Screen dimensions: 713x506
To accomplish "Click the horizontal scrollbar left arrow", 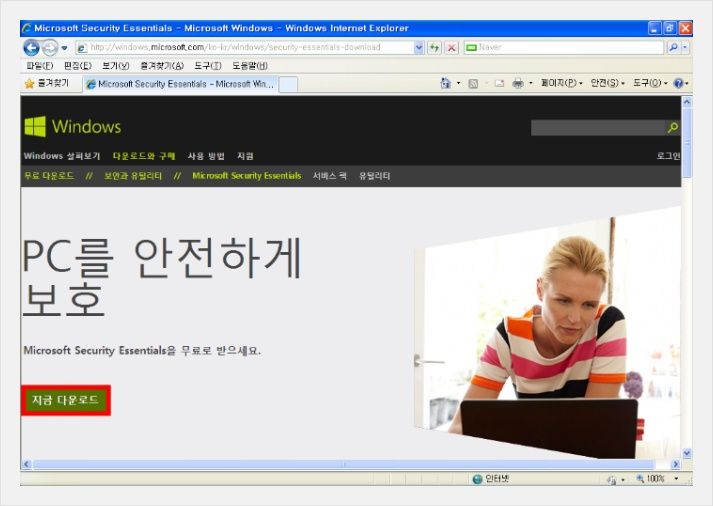I will (26, 464).
